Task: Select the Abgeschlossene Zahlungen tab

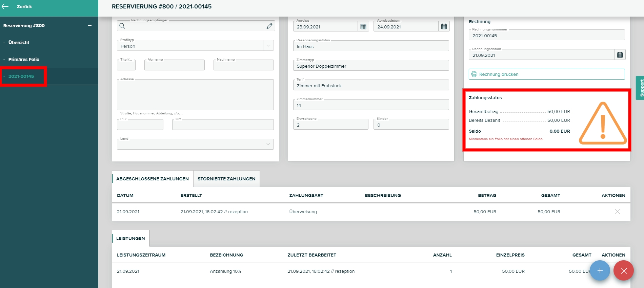Action: pyautogui.click(x=152, y=179)
